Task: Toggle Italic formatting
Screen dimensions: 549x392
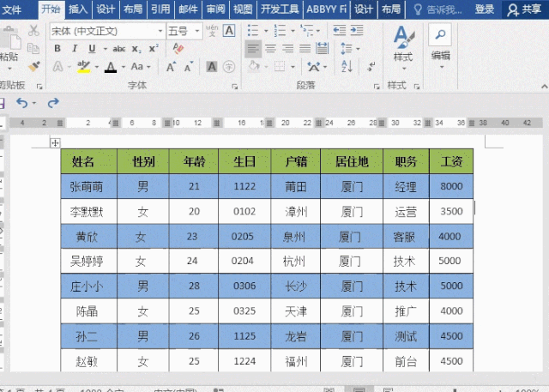Action: click(75, 48)
